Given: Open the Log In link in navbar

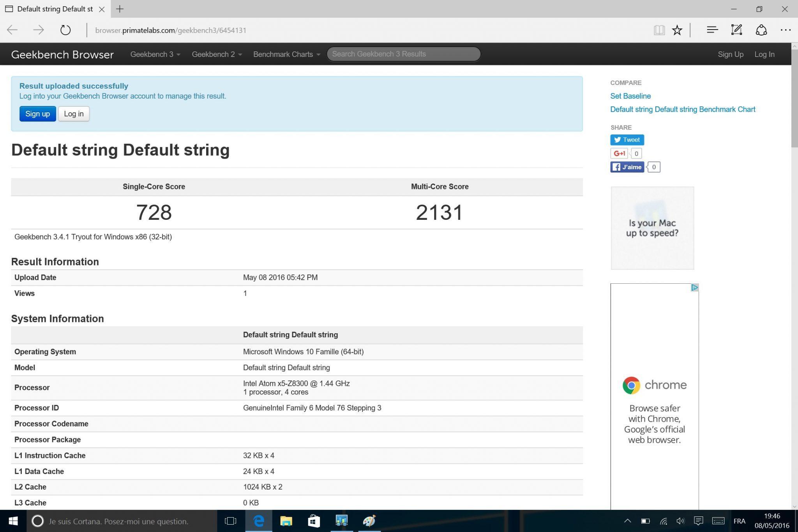Looking at the screenshot, I should click(764, 54).
